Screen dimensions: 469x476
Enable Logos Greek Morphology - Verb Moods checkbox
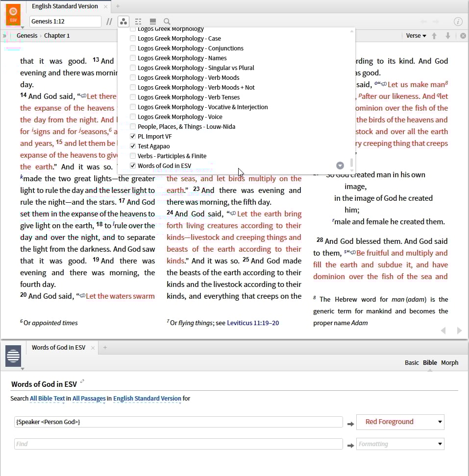coord(133,77)
